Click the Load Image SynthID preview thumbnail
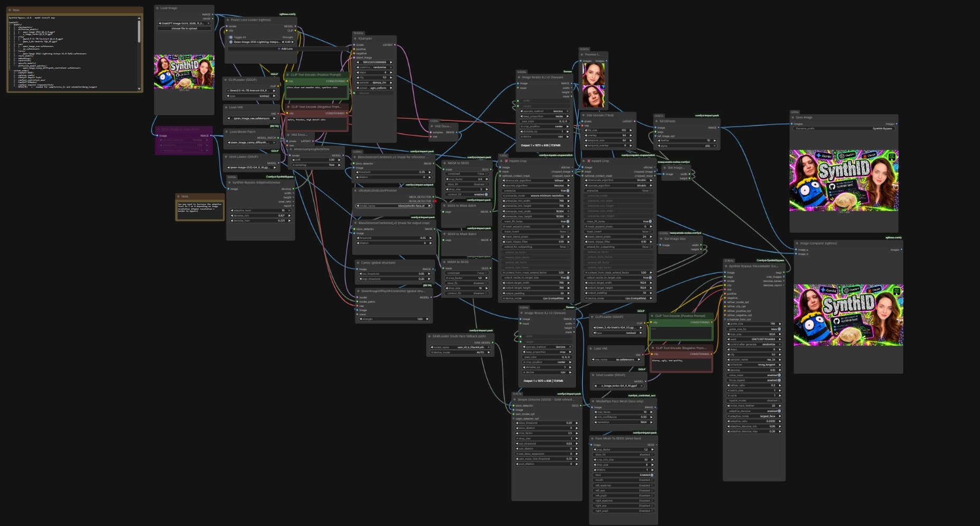The height and width of the screenshot is (526, 980). (184, 71)
